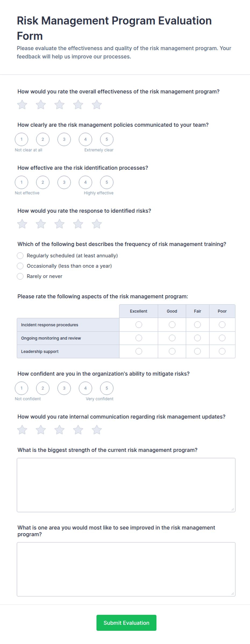The height and width of the screenshot is (644, 250).
Task: Set Ongoing monitoring and review to Good
Action: (x=172, y=338)
